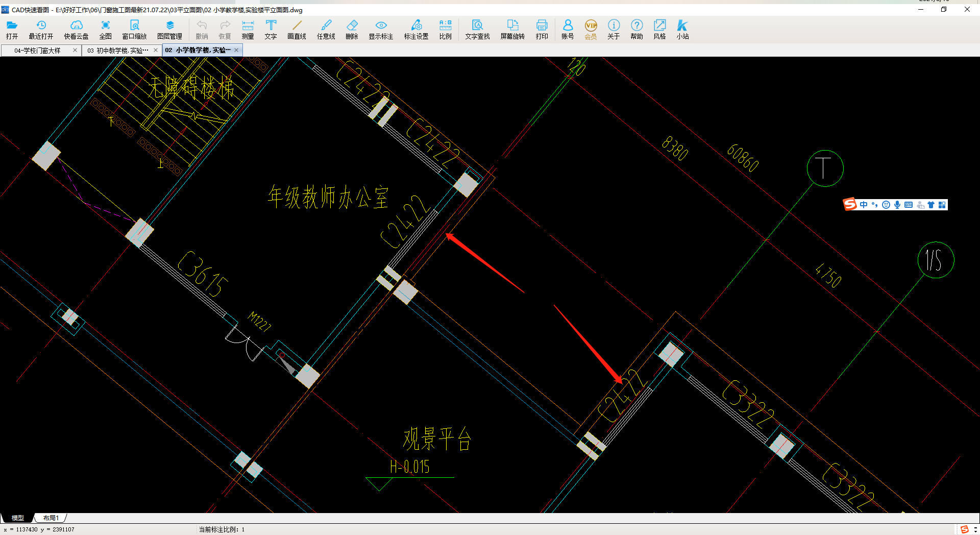Select the 文字 text tool

click(271, 30)
